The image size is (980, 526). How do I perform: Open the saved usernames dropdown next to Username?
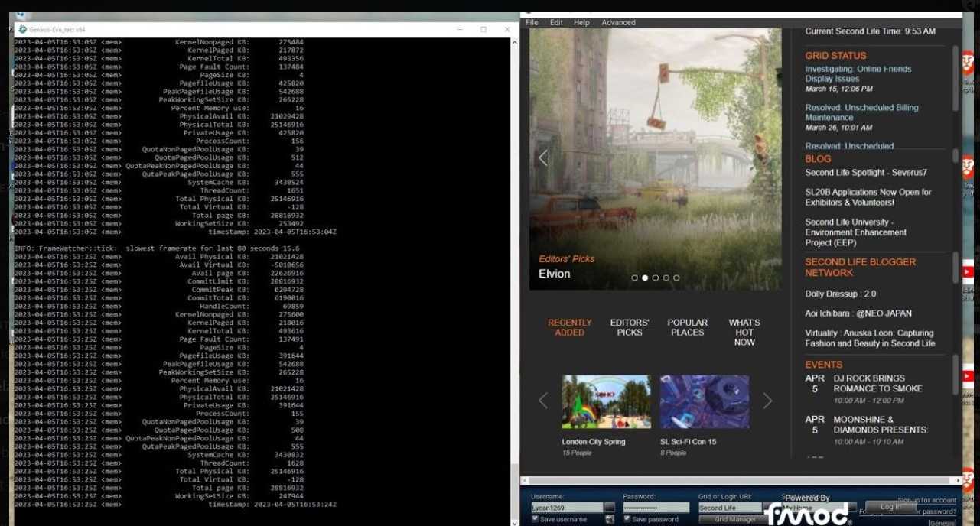point(610,507)
